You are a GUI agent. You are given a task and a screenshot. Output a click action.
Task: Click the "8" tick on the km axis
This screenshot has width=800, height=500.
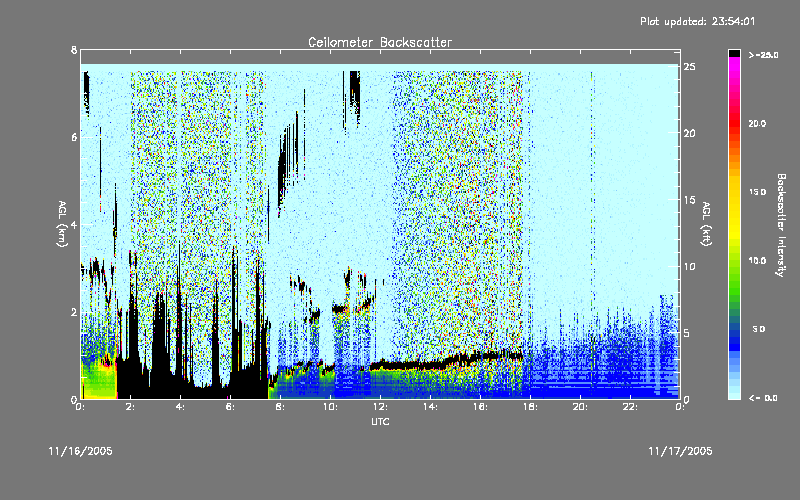click(x=74, y=50)
